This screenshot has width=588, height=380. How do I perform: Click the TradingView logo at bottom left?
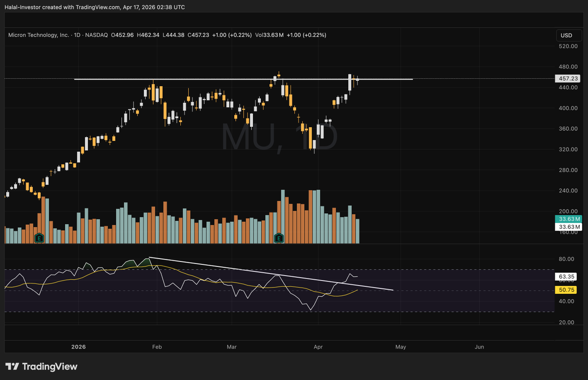click(x=41, y=366)
